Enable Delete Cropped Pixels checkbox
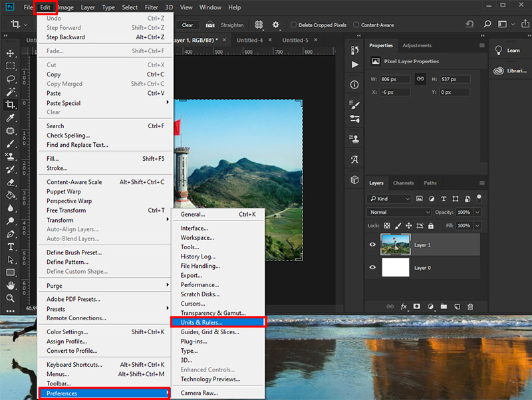Screen dimensions: 532x400 (294, 25)
